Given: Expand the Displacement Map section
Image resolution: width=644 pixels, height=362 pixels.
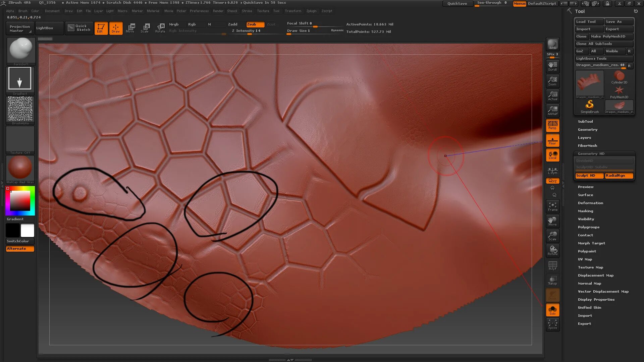Looking at the screenshot, I should (595, 276).
